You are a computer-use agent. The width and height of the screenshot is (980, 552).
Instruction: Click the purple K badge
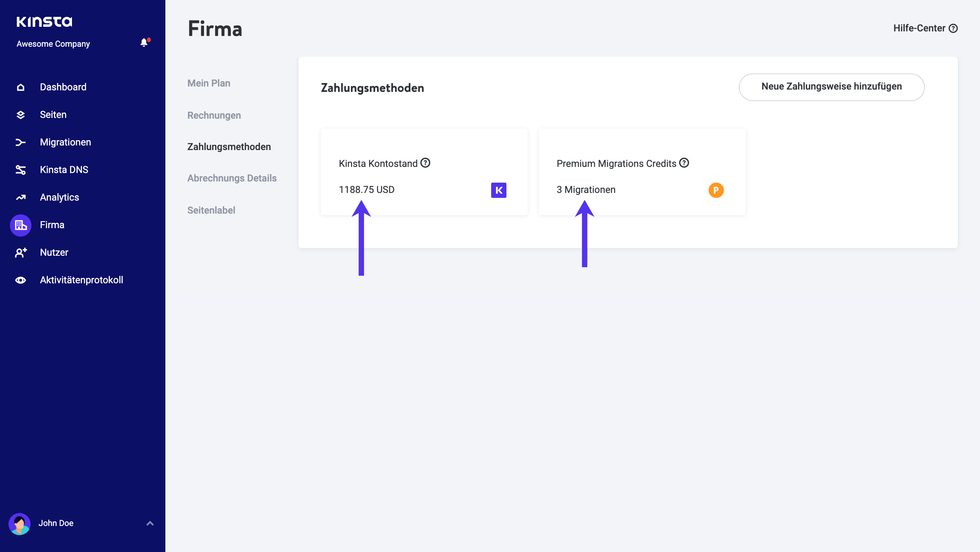[498, 190]
